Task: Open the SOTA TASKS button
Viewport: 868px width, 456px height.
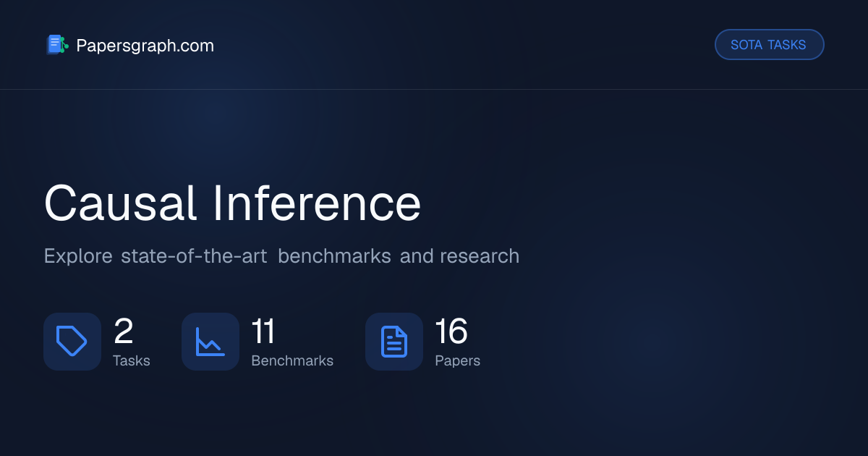Action: pyautogui.click(x=769, y=45)
